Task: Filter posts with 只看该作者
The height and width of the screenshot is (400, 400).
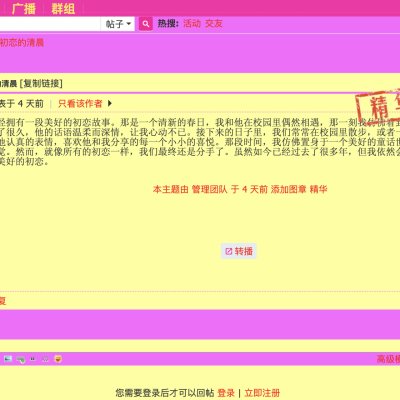Action: click(x=80, y=104)
